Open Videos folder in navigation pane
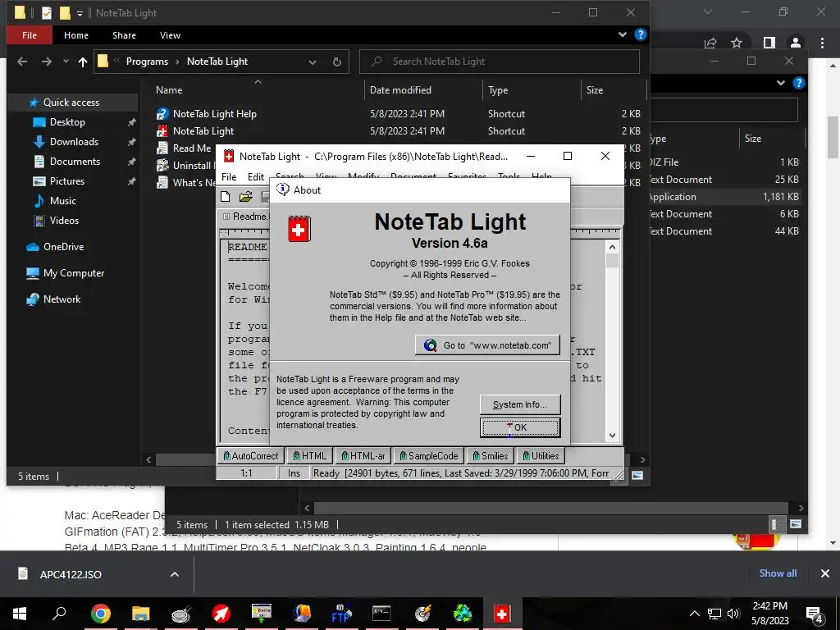This screenshot has width=840, height=630. 64,220
